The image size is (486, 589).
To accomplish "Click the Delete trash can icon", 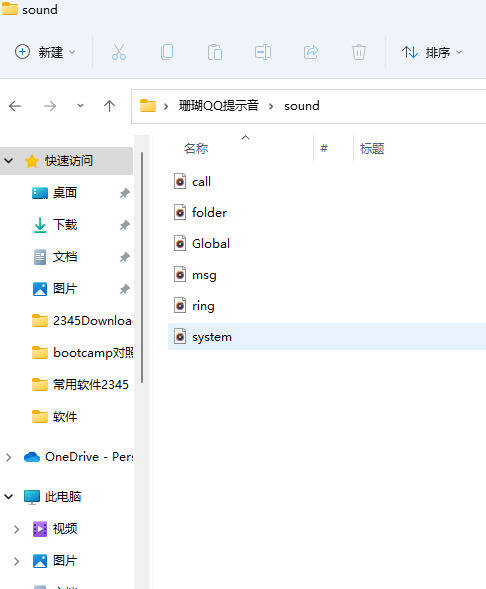I will pyautogui.click(x=359, y=52).
